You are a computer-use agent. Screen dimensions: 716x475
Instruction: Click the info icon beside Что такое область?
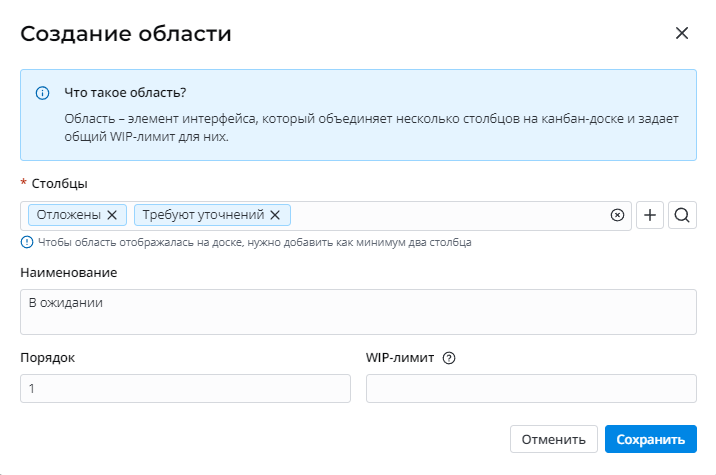tap(43, 93)
